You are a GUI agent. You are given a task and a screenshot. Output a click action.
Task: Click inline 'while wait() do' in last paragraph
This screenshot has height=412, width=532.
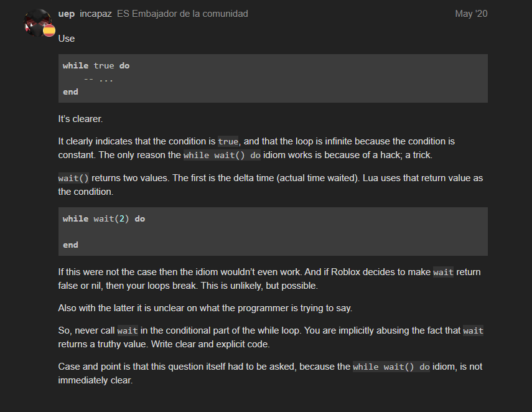391,367
